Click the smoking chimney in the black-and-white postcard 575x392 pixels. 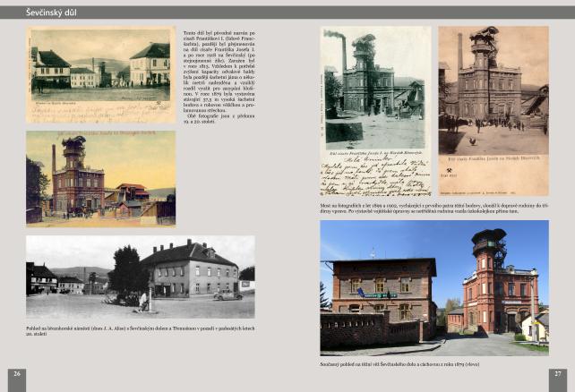tap(341, 55)
